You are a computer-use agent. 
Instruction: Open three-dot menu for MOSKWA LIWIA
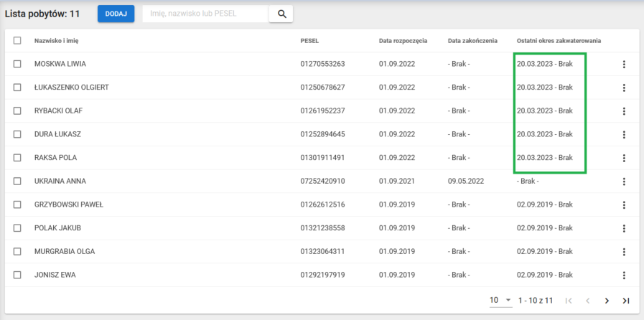624,65
